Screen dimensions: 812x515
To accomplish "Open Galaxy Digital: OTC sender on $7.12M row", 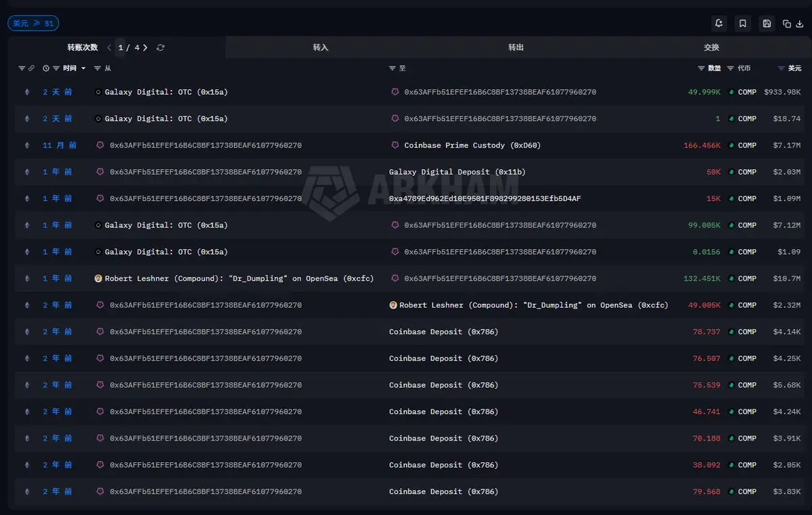I will 166,225.
